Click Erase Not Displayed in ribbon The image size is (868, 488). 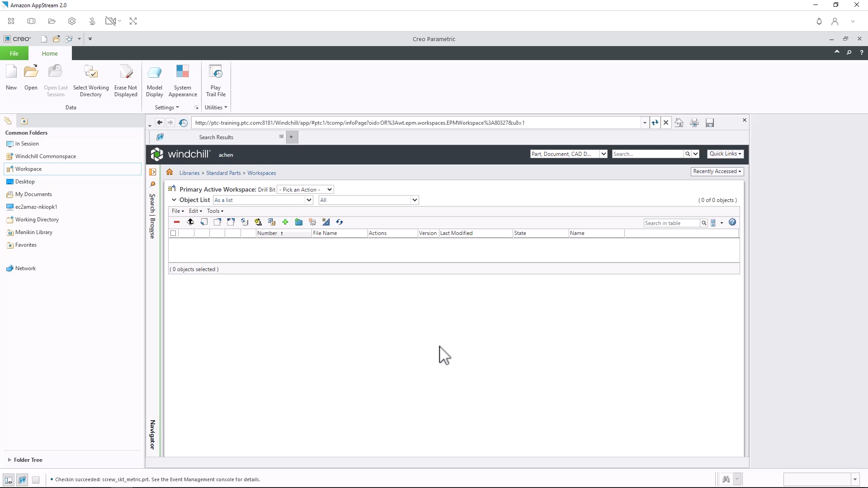126,81
